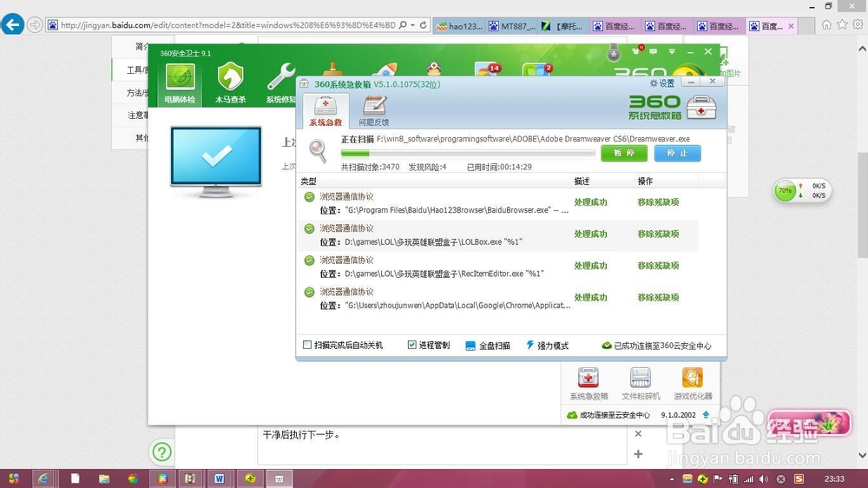This screenshot has height=488, width=868.
Task: Select the 全盘扫描 option
Action: 487,346
